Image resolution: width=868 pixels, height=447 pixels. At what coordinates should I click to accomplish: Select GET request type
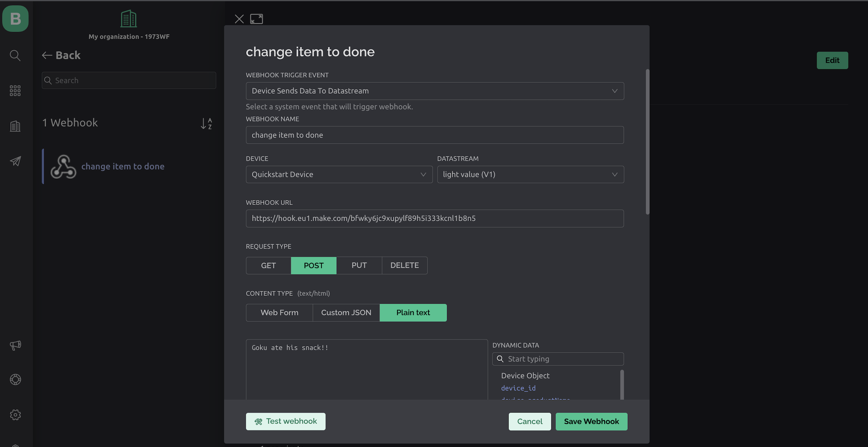click(268, 266)
